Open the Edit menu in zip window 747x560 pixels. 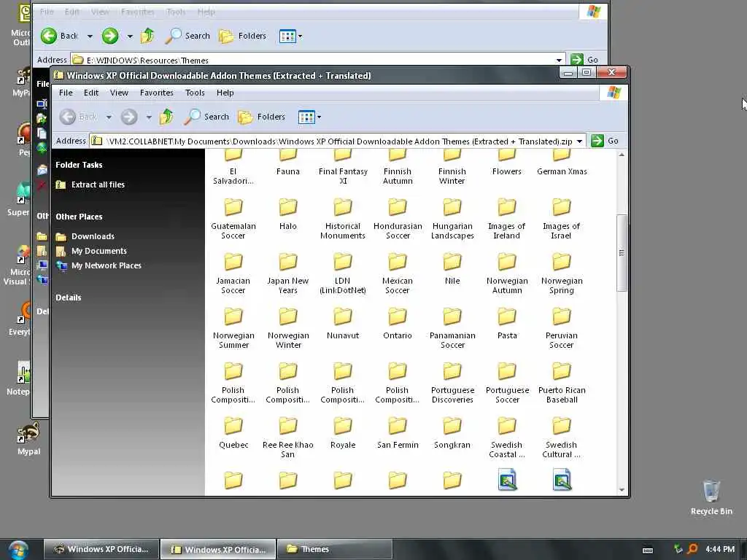[91, 93]
